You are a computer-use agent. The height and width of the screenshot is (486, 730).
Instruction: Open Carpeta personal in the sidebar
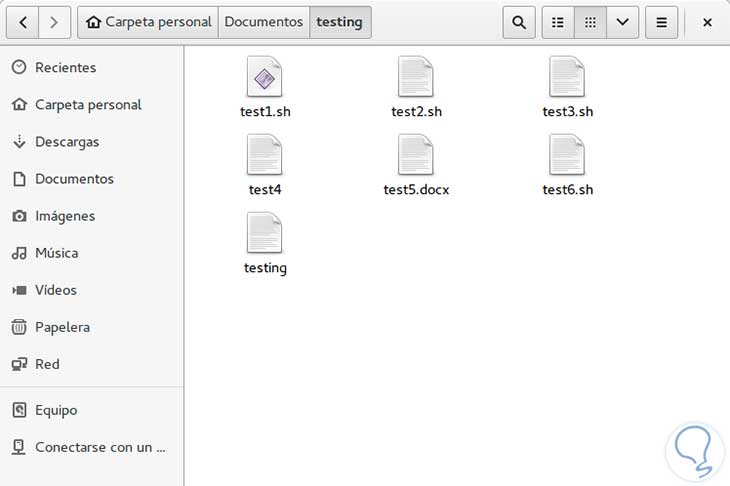(x=92, y=105)
